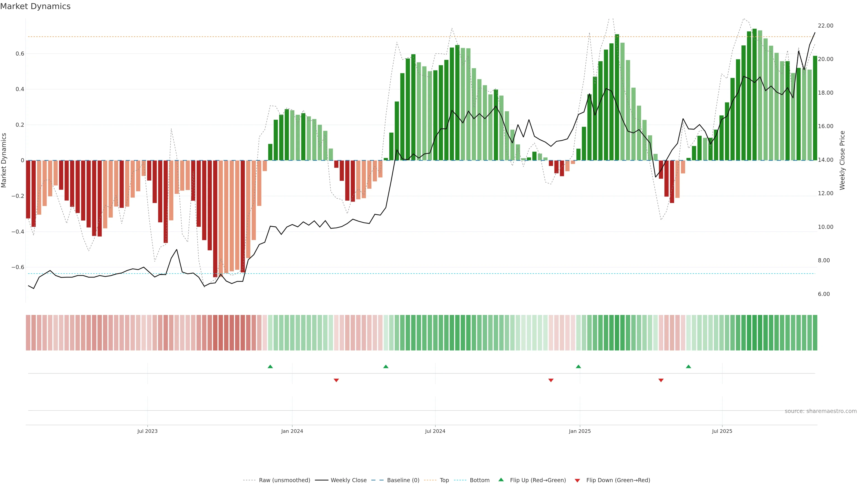Click the green flip-up marker between Jan and Jul 2024

(x=386, y=366)
